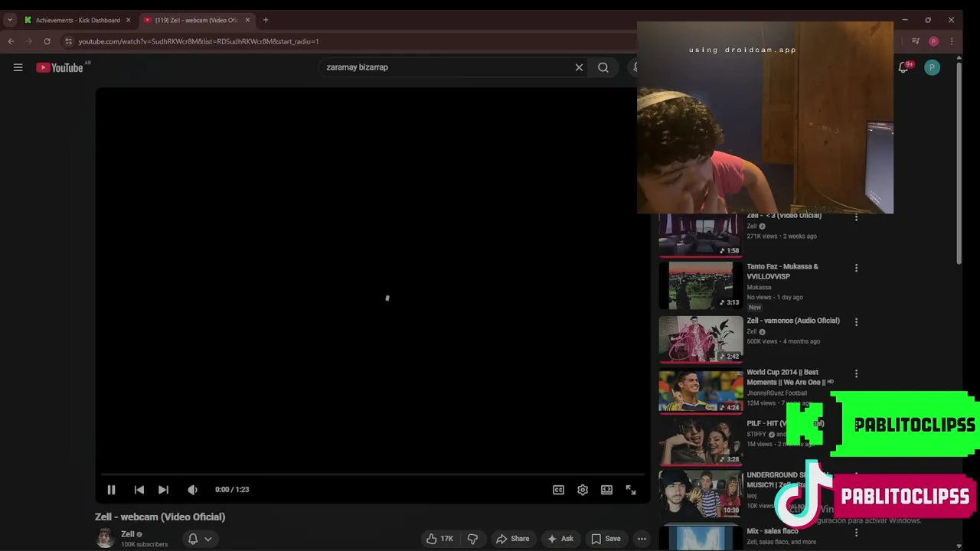The width and height of the screenshot is (980, 551).
Task: Click the search magnifier button
Action: 603,67
